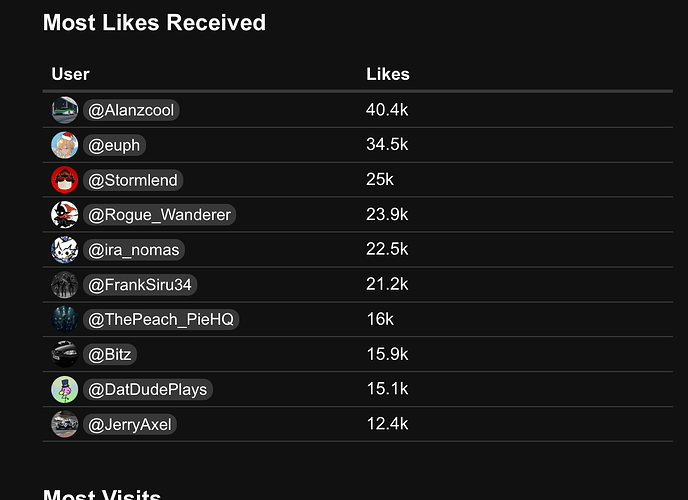Visit the @Stormlend profile link
This screenshot has height=500, width=688.
coord(133,180)
